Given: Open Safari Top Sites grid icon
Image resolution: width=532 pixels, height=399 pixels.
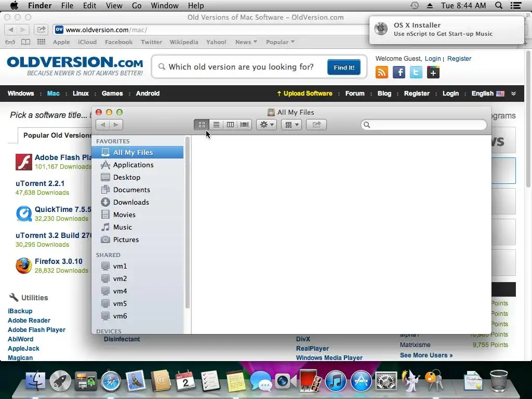Looking at the screenshot, I should (41, 42).
